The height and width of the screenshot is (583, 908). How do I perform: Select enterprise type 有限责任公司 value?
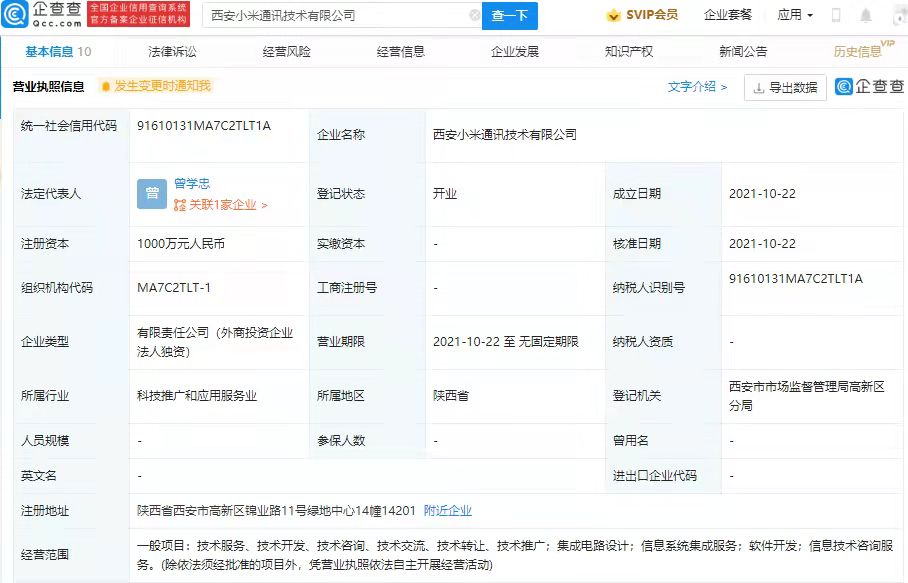click(215, 342)
